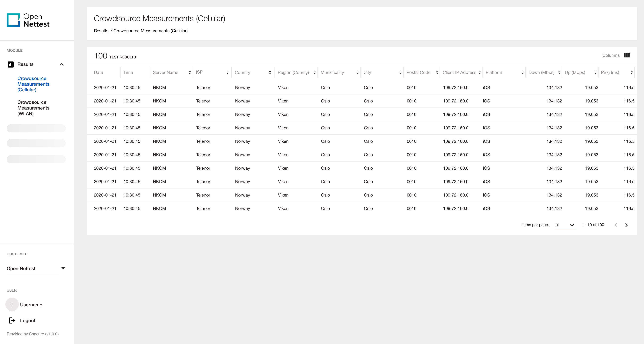The height and width of the screenshot is (344, 644).
Task: Go to previous results page
Action: (x=616, y=225)
